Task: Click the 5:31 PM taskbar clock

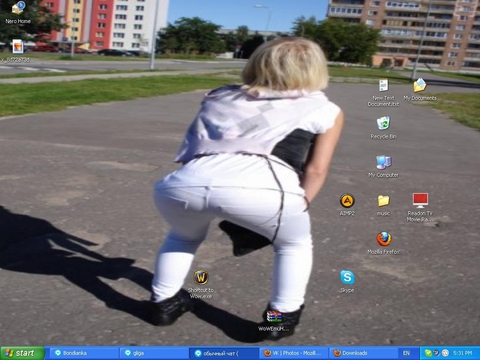Action: click(x=463, y=353)
